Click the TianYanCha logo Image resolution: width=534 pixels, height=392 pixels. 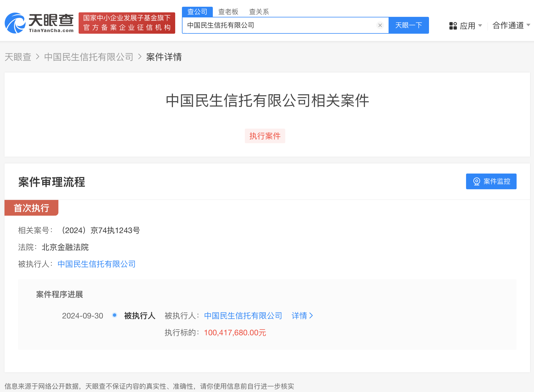coord(39,23)
